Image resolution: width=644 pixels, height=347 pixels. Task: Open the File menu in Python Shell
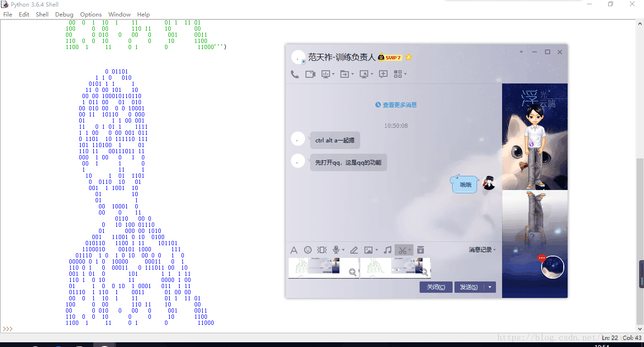[8, 14]
